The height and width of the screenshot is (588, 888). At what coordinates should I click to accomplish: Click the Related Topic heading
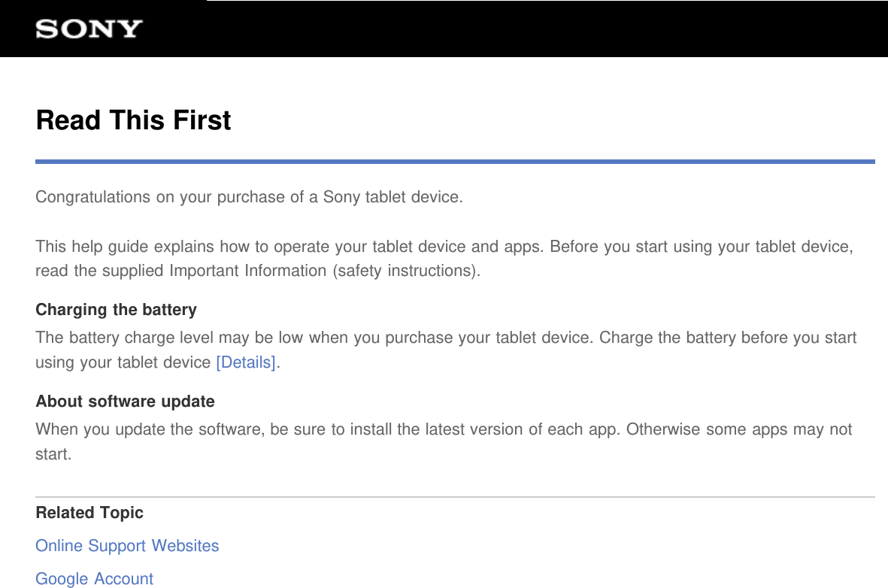[x=89, y=512]
